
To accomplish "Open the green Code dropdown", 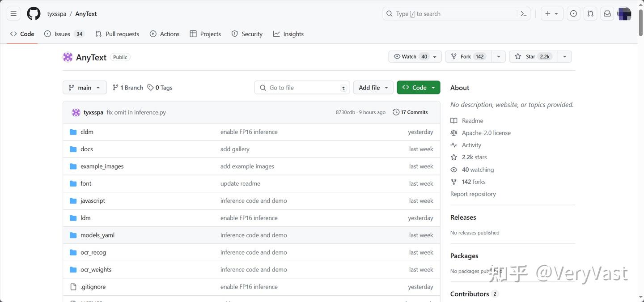I will 418,88.
